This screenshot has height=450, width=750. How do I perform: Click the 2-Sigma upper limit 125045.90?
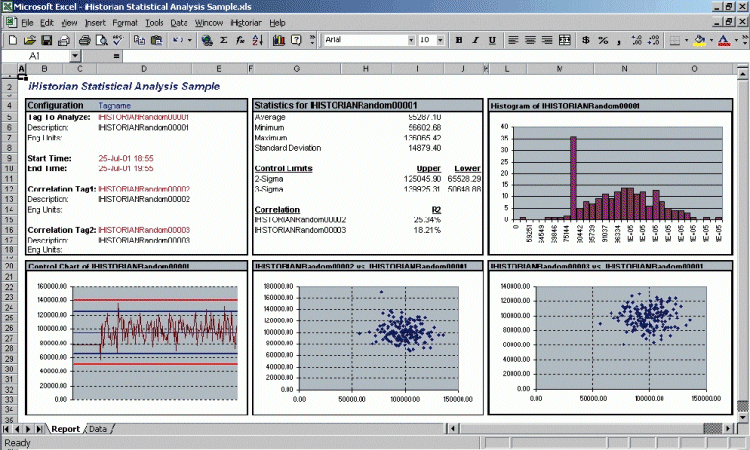point(422,179)
